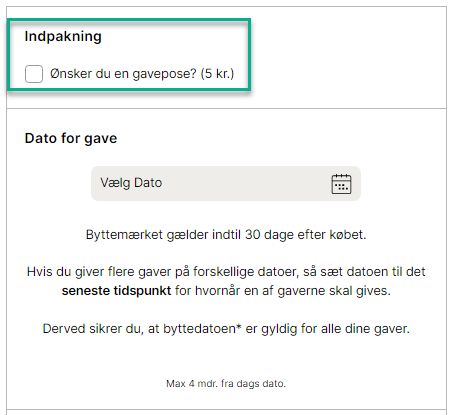Click the bold 'seneste tidspunkt' text
The image size is (454, 415).
click(x=116, y=291)
